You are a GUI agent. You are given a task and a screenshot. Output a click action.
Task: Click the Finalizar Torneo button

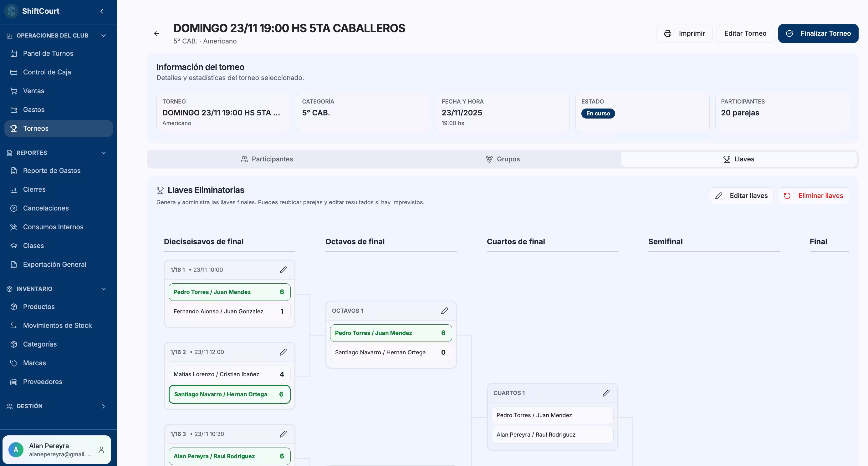(x=818, y=33)
